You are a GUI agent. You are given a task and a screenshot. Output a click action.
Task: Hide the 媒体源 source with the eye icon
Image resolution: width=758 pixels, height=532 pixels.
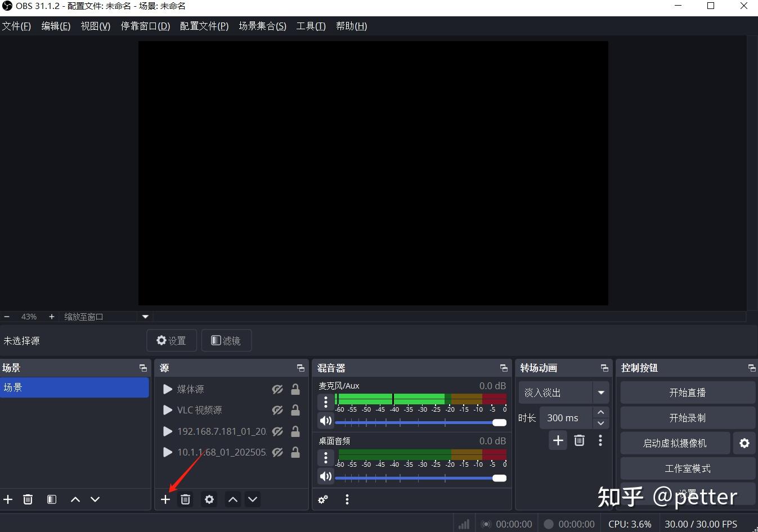click(277, 389)
